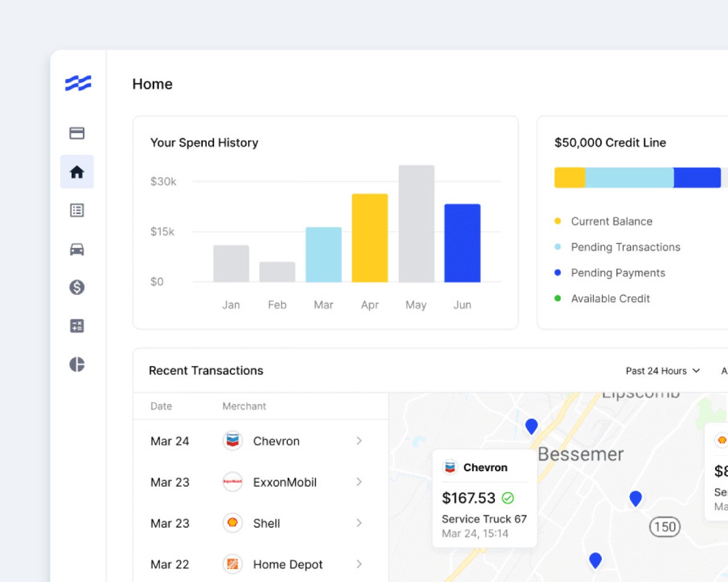This screenshot has height=582, width=728.
Task: Open the dollar sign payments icon
Action: 77,287
